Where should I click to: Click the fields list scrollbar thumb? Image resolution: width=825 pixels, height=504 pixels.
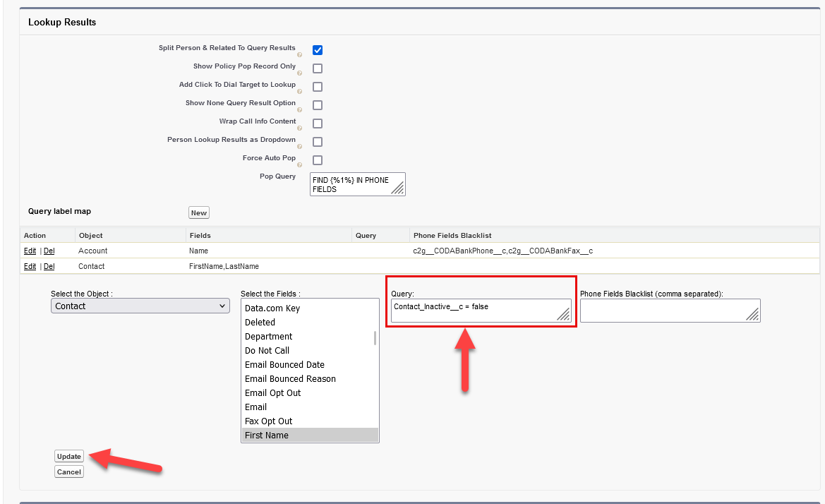pos(375,337)
